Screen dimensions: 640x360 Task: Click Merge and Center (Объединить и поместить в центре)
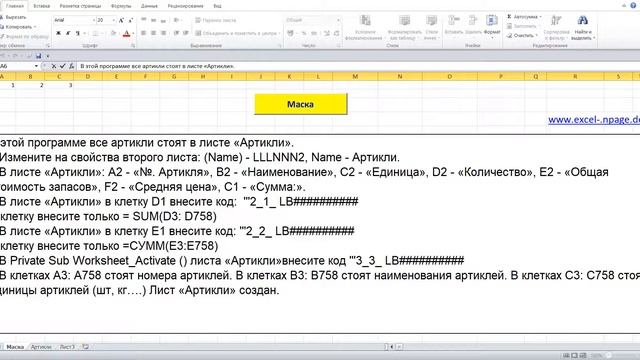[x=238, y=33]
